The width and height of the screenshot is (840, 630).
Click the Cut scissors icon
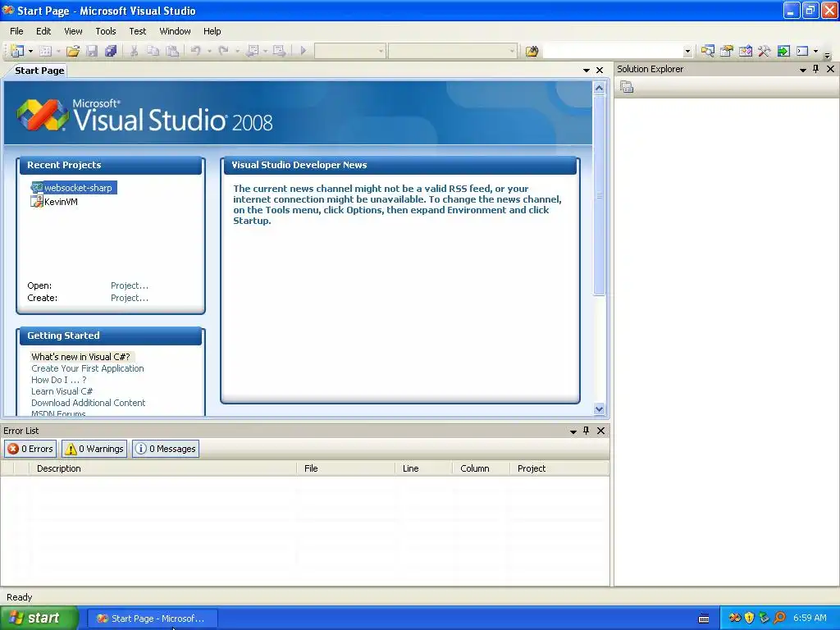pyautogui.click(x=134, y=51)
